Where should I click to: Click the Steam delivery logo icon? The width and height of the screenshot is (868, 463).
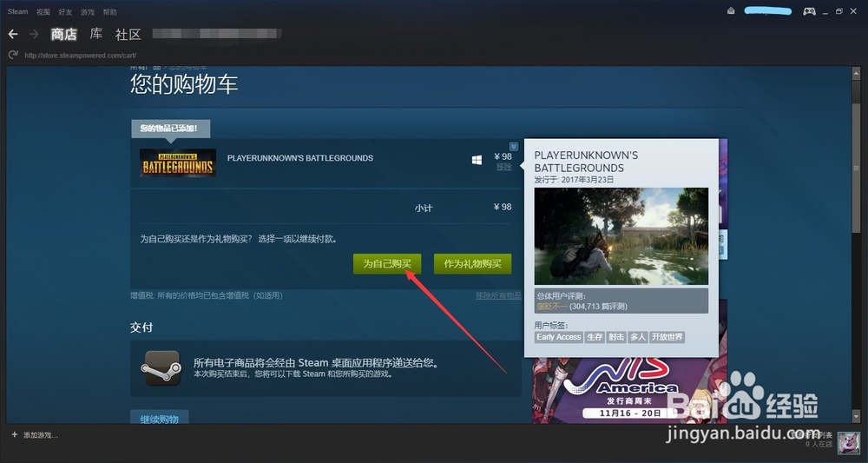[161, 368]
